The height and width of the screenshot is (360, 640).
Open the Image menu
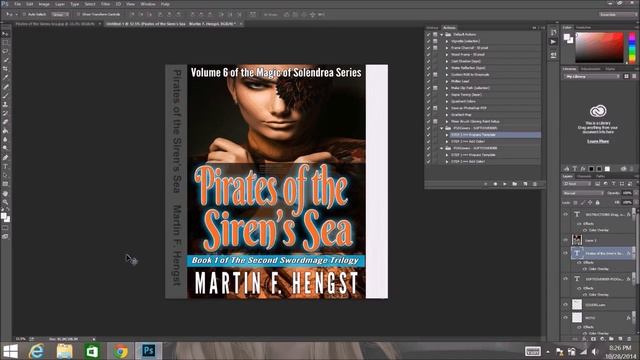(44, 4)
